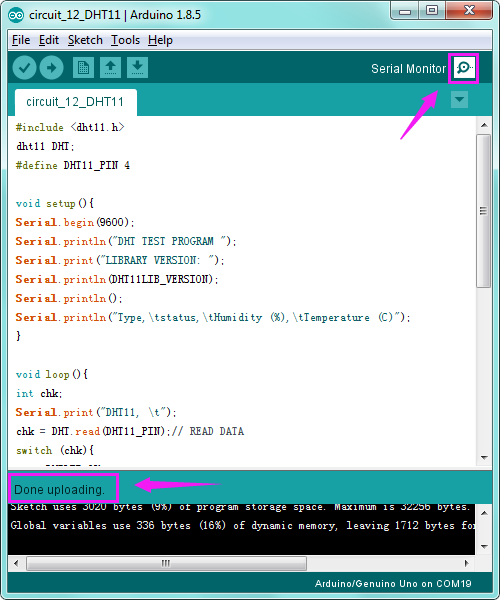Click the code editor vertical scrollbar thumb

click(x=484, y=210)
